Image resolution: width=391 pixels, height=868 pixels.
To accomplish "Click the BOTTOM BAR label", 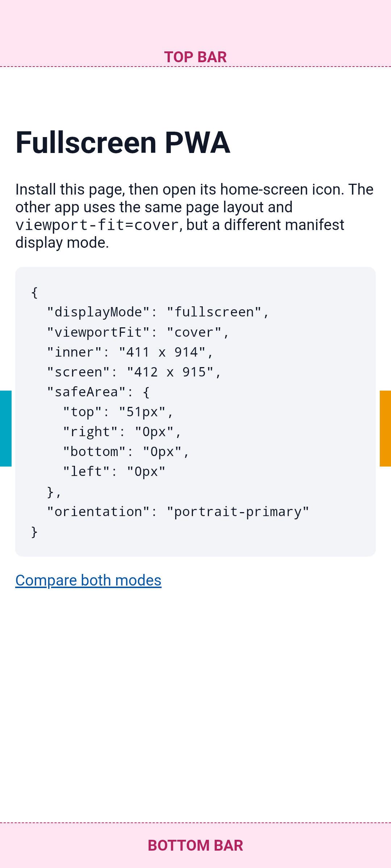I will click(x=195, y=846).
